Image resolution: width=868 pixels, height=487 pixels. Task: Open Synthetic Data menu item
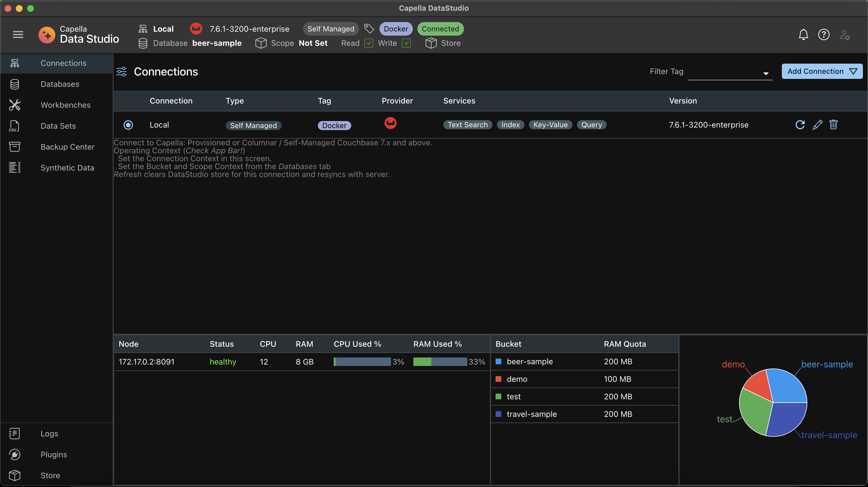[57, 168]
